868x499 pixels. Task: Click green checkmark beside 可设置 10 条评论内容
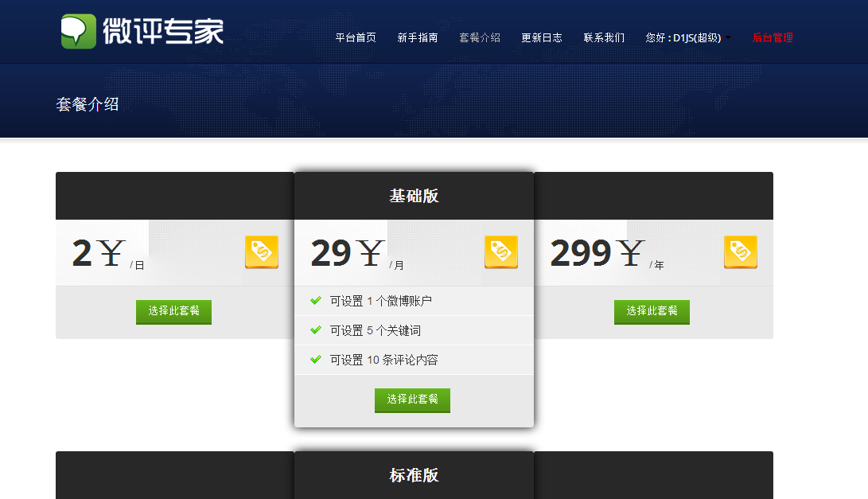pos(316,360)
